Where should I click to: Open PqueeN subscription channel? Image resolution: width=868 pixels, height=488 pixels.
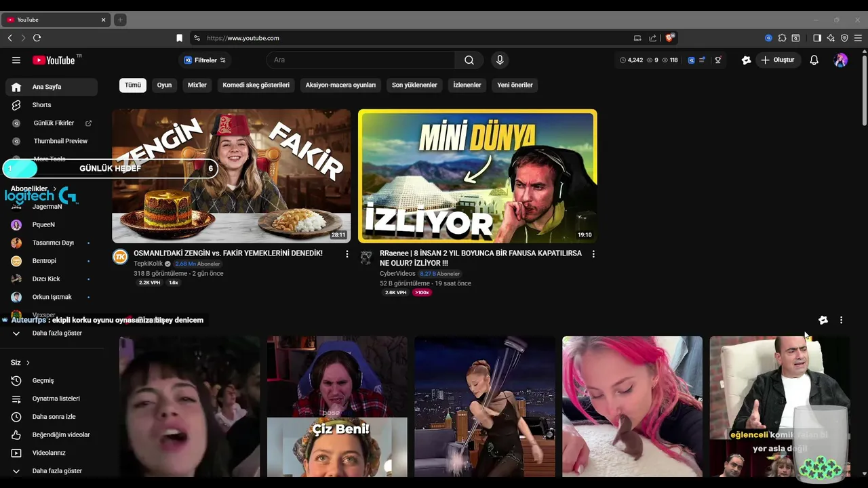tap(52, 225)
